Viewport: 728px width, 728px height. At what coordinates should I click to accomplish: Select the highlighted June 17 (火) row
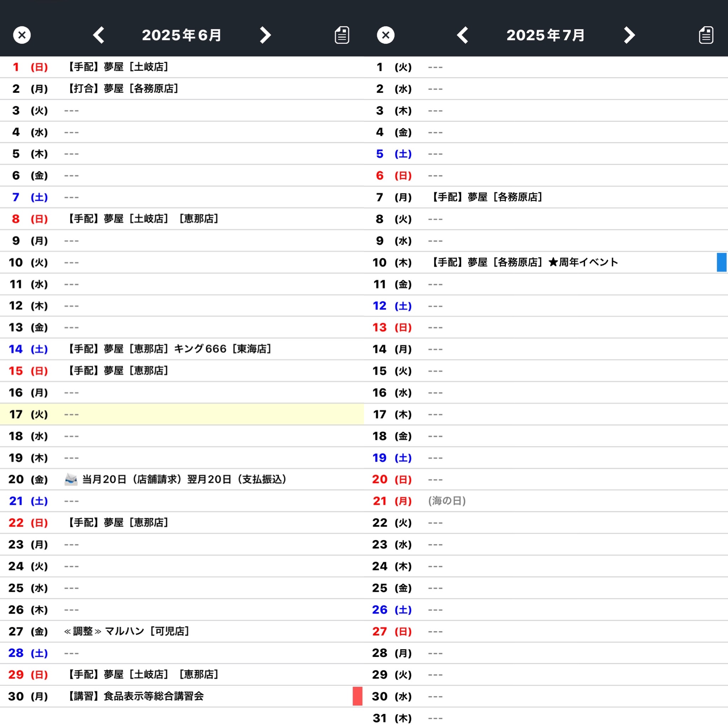pyautogui.click(x=182, y=414)
